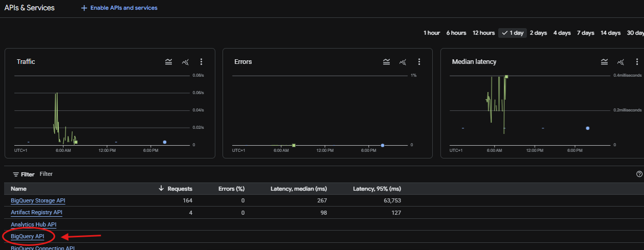
Task: Click the Traffic chart title
Action: [x=26, y=62]
